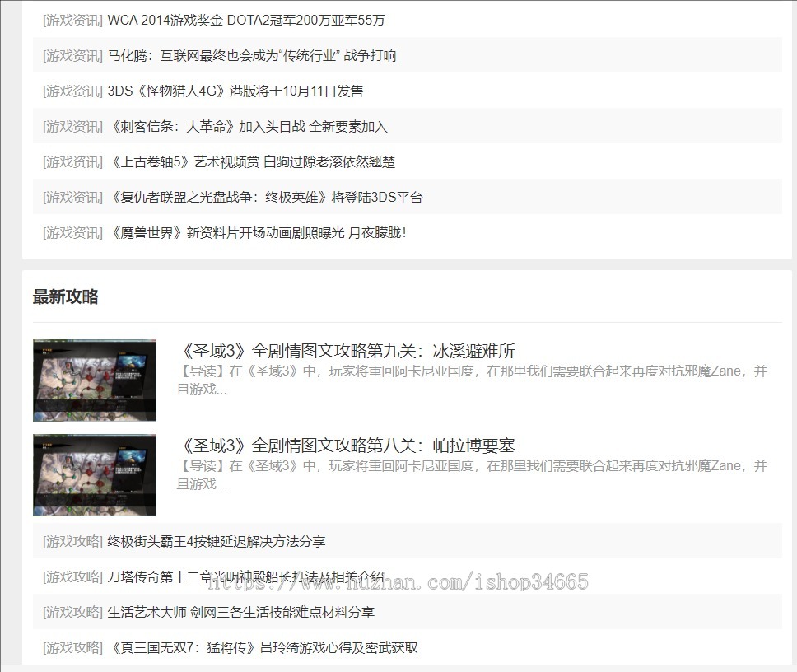Click the 导读 summary under 第八关 帕拉博要塞
Screen dimensions: 797x672
472,475
